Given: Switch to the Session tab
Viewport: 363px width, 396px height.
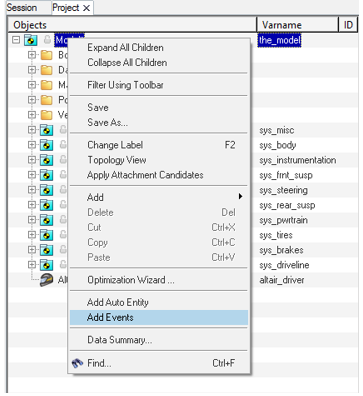Looking at the screenshot, I should click(x=22, y=7).
